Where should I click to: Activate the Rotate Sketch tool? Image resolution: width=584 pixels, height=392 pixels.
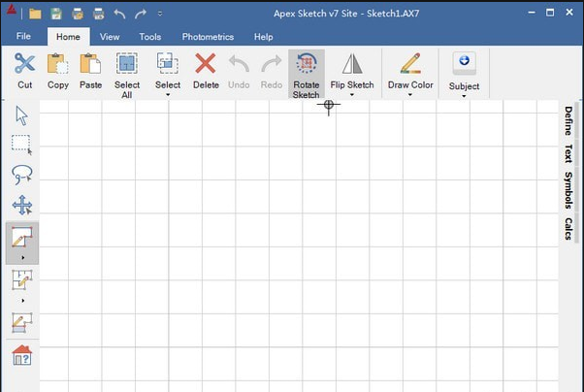click(x=307, y=74)
